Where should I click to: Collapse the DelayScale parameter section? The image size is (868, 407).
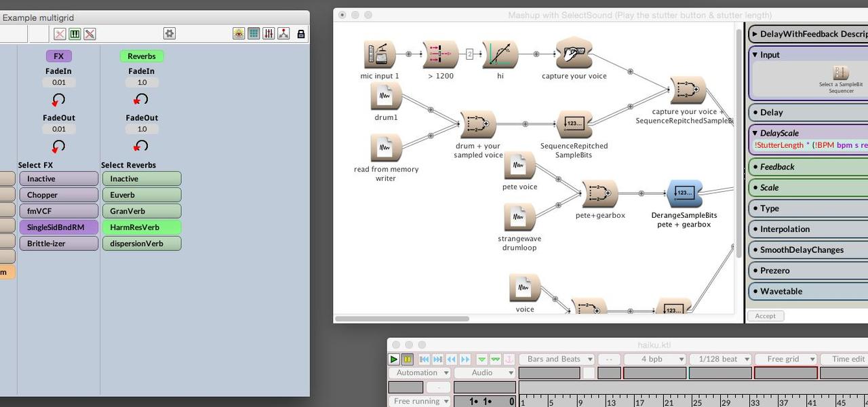coord(755,134)
